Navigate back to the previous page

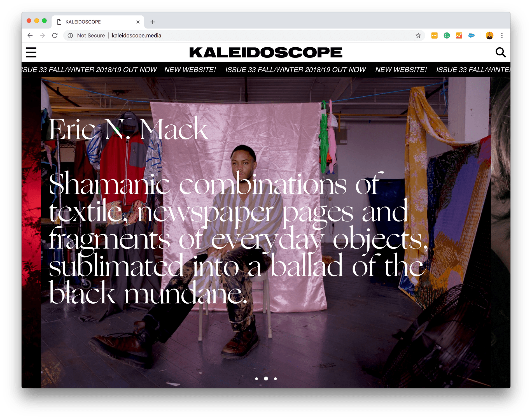(30, 36)
